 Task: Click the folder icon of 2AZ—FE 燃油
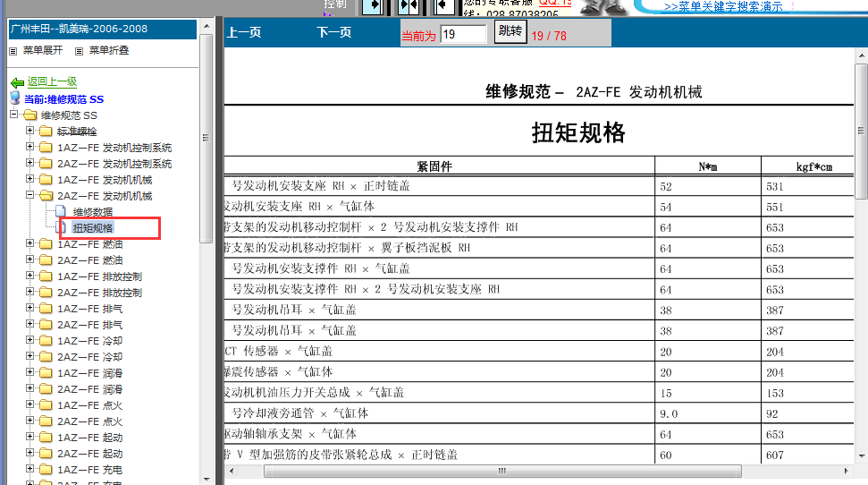46,260
